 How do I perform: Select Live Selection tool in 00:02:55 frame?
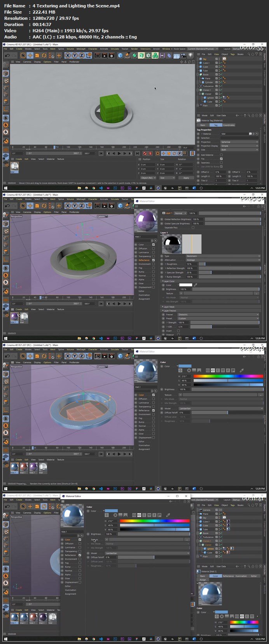(23, 56)
